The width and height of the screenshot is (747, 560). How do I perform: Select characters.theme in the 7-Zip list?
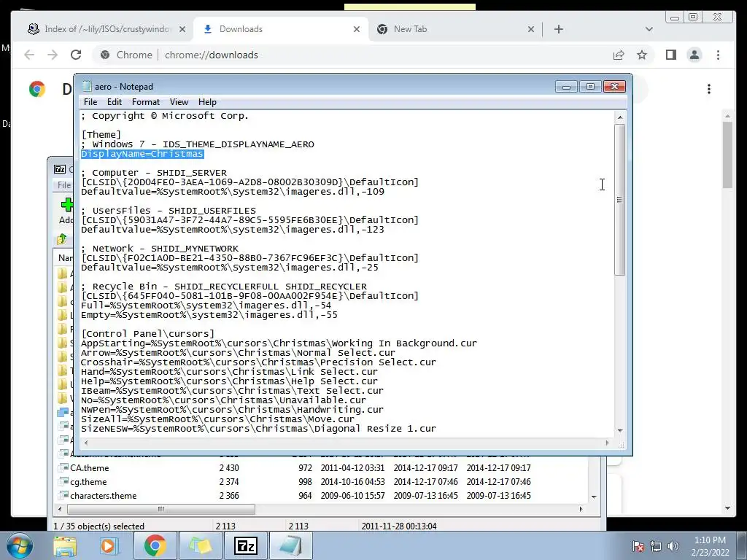coord(104,496)
